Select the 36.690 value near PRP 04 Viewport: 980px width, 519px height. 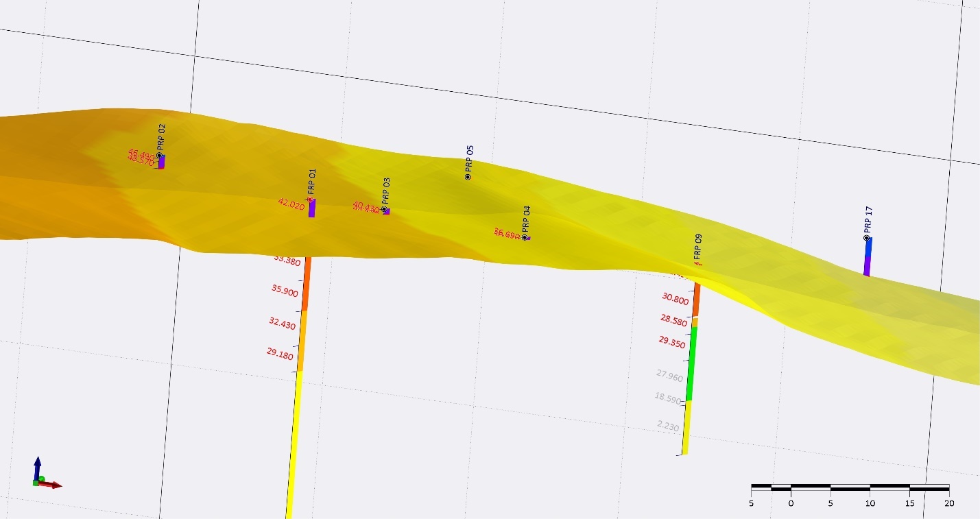(x=507, y=234)
